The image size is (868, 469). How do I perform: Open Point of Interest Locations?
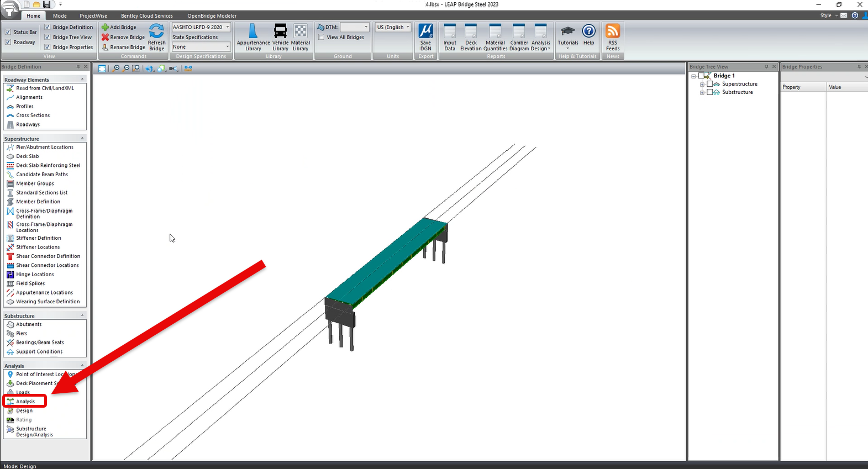point(46,375)
